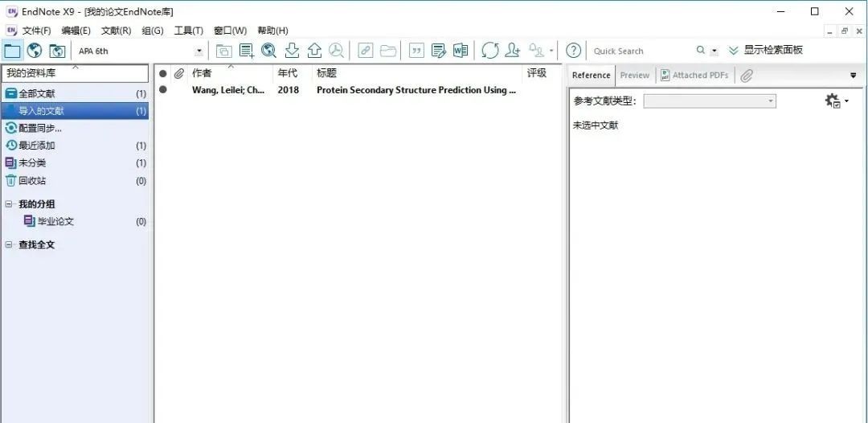868x423 pixels.
Task: Open Activity Feed dropdown arrow
Action: coord(551,51)
